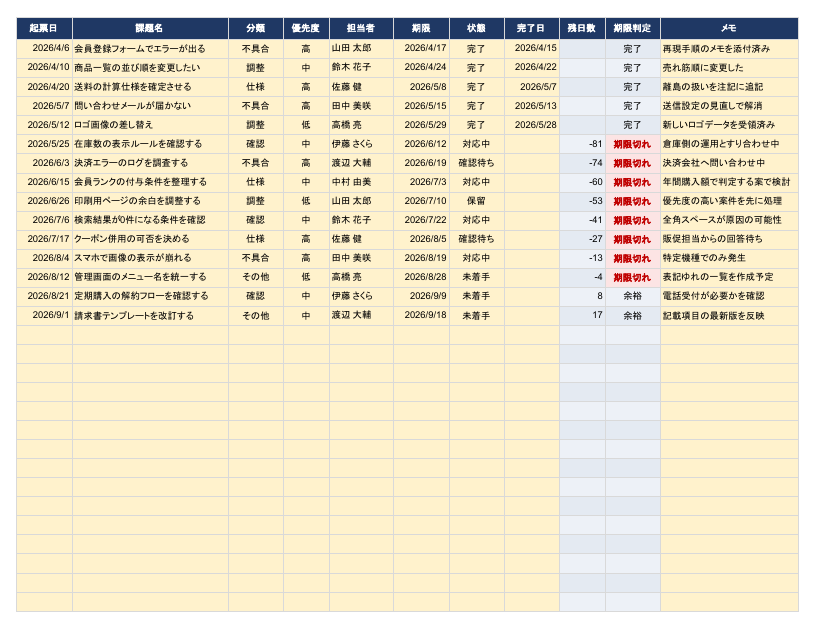Viewport: 815px width, 628px height.
Task: Click the 期限 column header
Action: [x=421, y=28]
